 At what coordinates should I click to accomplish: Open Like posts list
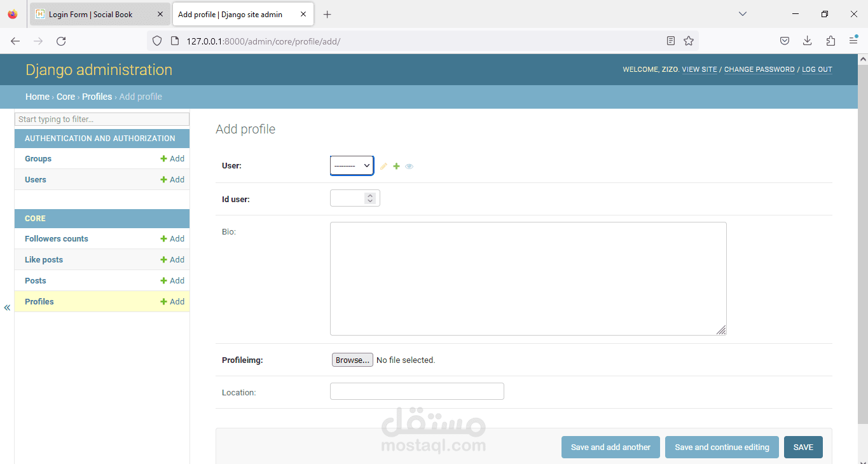point(44,260)
